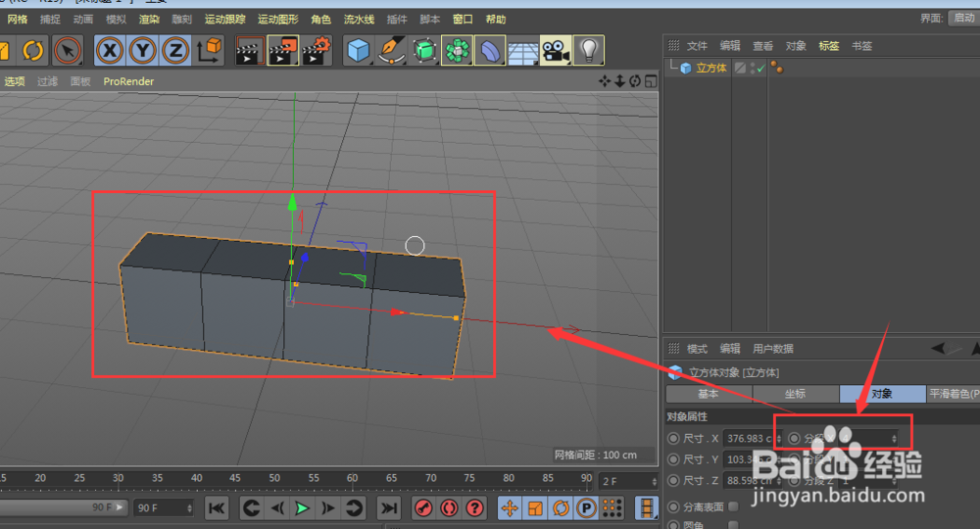Go to previous keyframe button

coord(251,508)
